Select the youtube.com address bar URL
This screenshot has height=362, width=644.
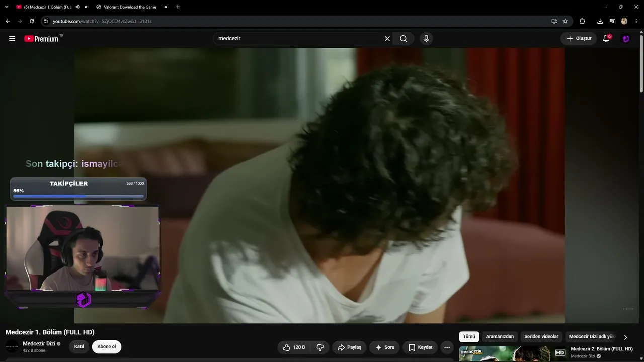coord(102,21)
